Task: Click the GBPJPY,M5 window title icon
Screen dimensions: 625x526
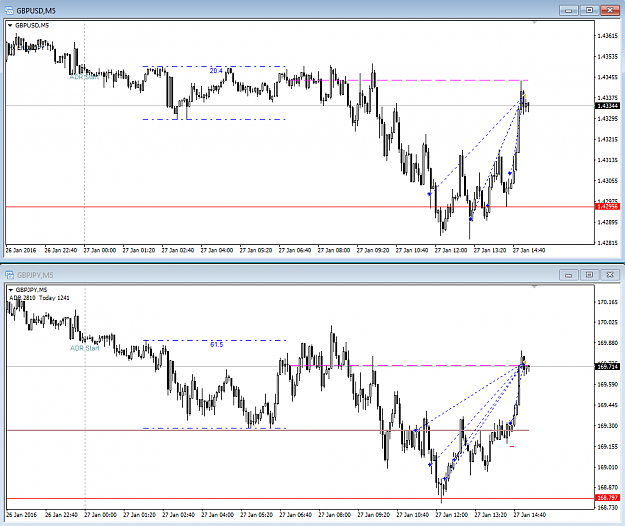Action: click(x=10, y=275)
